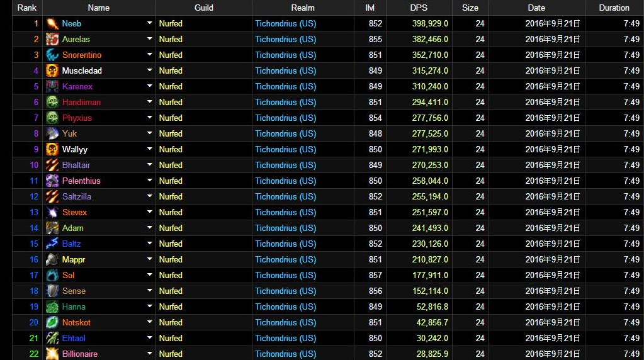The height and width of the screenshot is (360, 644).
Task: Expand the dropdown arrow for Karenex
Action: tap(149, 86)
